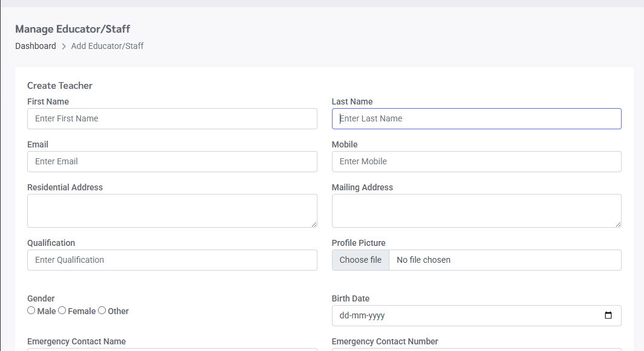The width and height of the screenshot is (644, 351).
Task: Click inside the Mailing Address textarea
Action: click(476, 210)
